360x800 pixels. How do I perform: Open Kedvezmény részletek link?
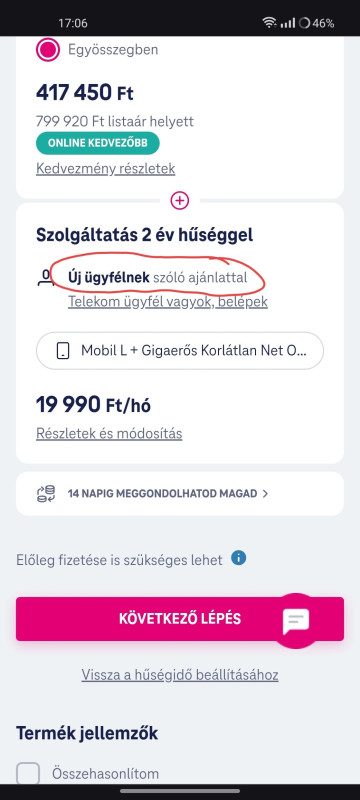click(x=106, y=169)
